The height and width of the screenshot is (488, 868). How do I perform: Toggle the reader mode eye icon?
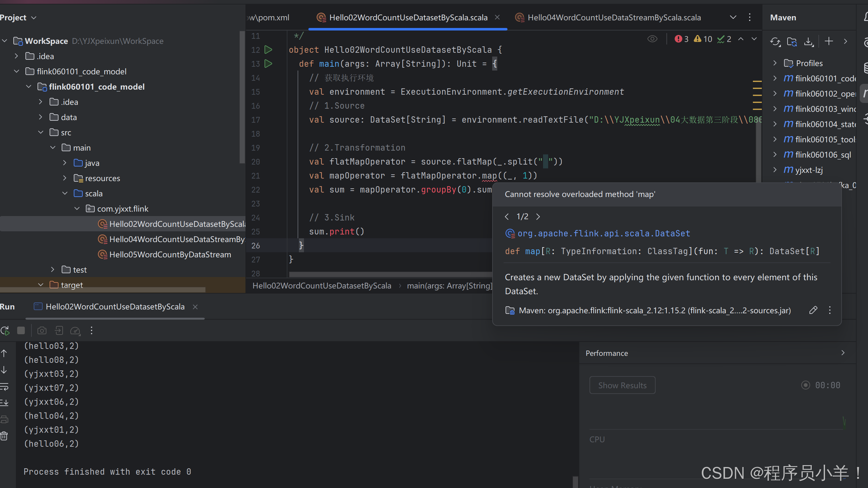(x=652, y=39)
